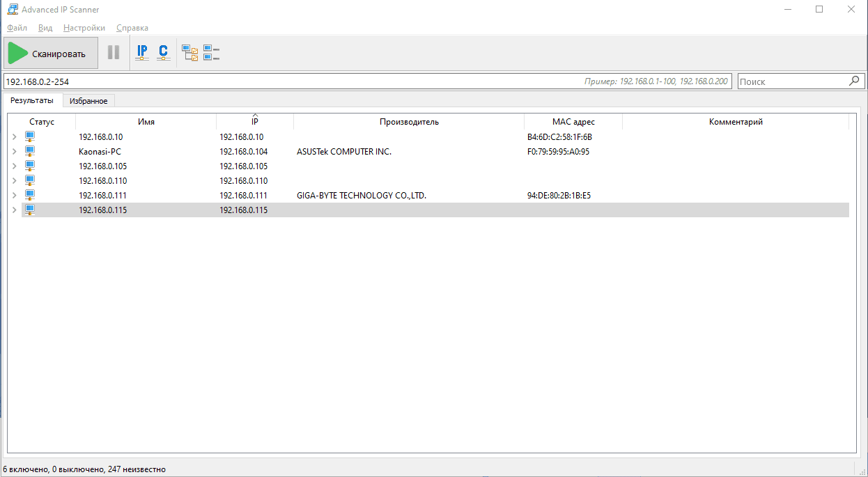Image resolution: width=868 pixels, height=477 pixels.
Task: Open the Настройки menu
Action: click(84, 28)
